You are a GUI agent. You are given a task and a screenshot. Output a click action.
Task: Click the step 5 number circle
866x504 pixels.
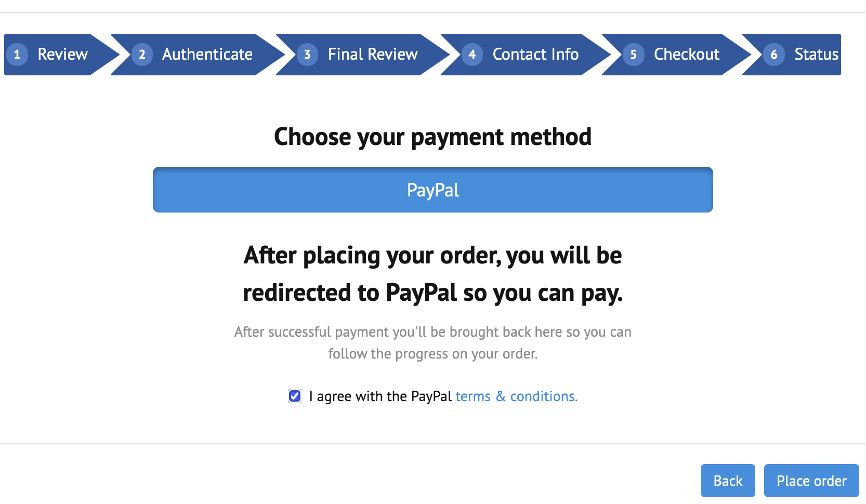click(633, 55)
